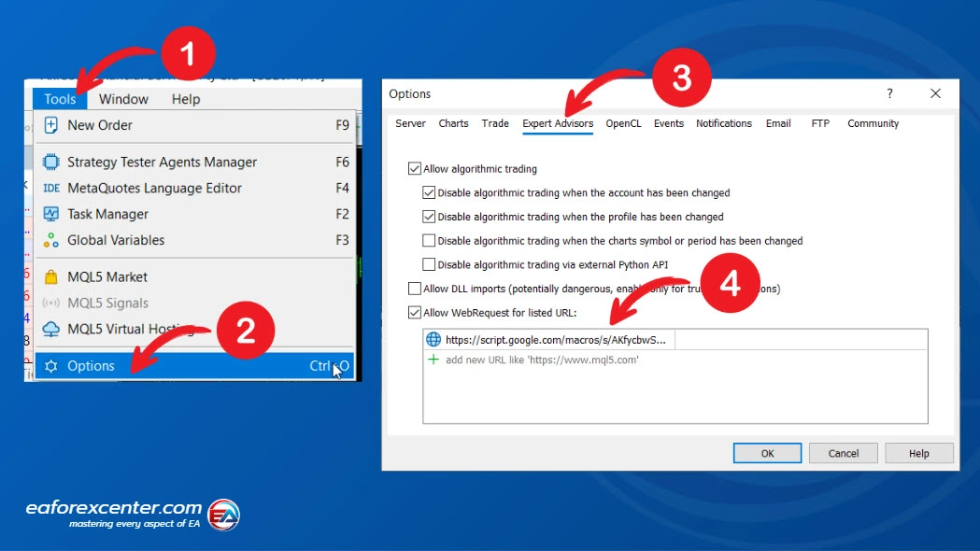Image resolution: width=980 pixels, height=551 pixels.
Task: Choose New Order from the Tools menu
Action: pos(195,125)
